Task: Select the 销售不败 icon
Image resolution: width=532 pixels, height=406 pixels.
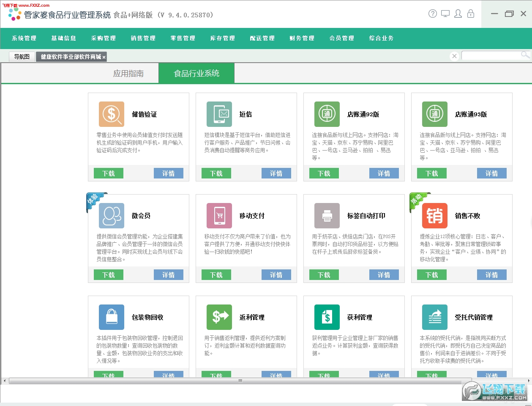Action: coord(434,215)
